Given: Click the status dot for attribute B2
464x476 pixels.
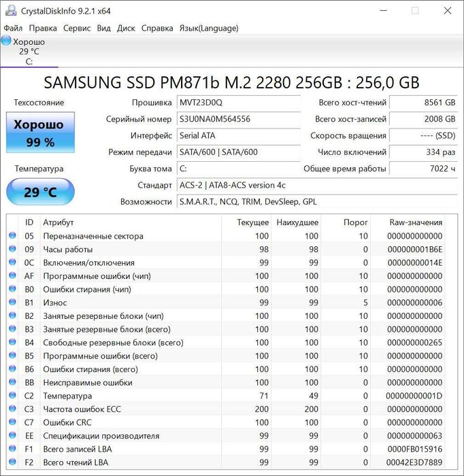Looking at the screenshot, I should pos(12,315).
